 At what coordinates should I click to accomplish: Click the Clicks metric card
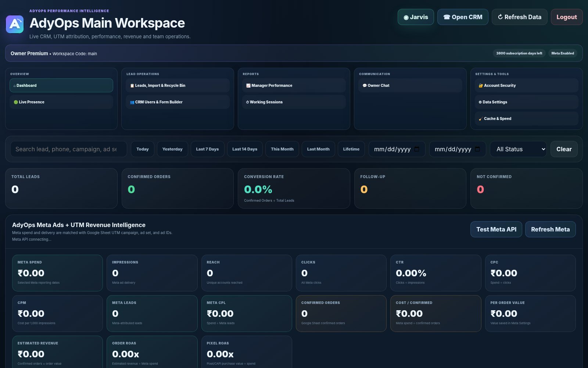tap(341, 273)
